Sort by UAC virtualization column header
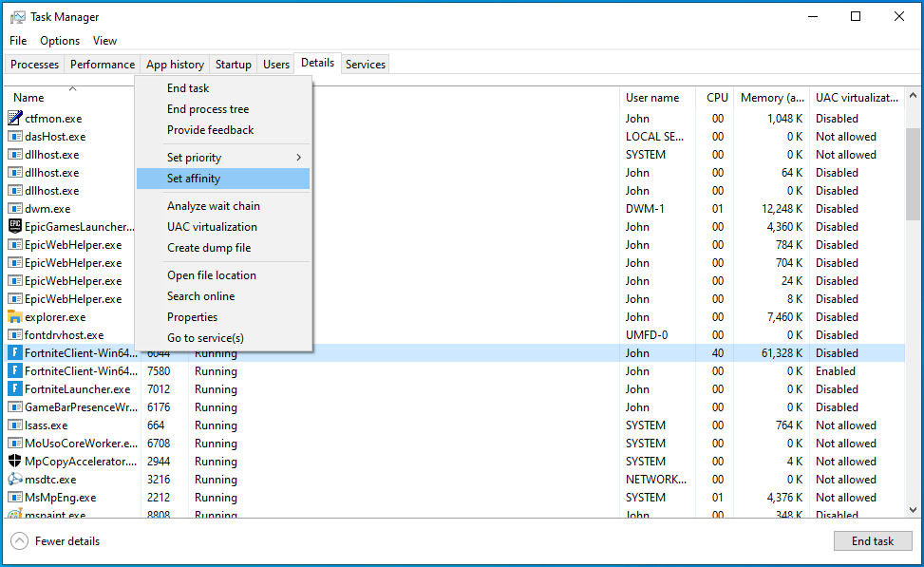This screenshot has width=924, height=567. click(x=857, y=98)
